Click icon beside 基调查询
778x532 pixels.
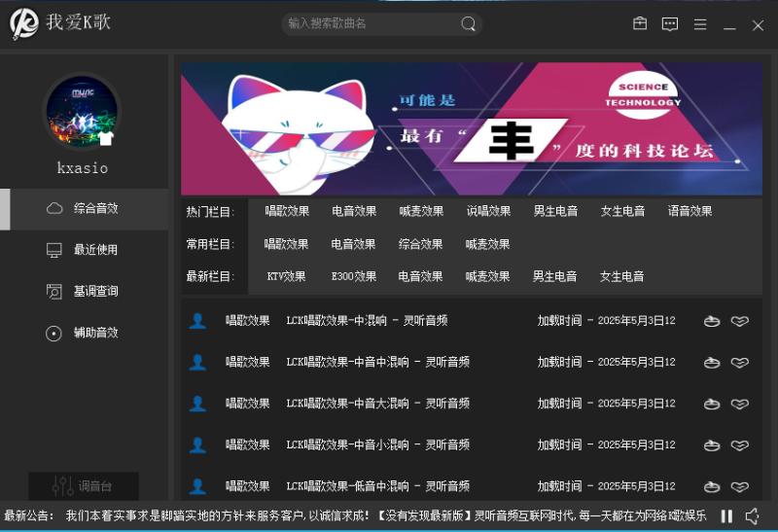point(54,292)
